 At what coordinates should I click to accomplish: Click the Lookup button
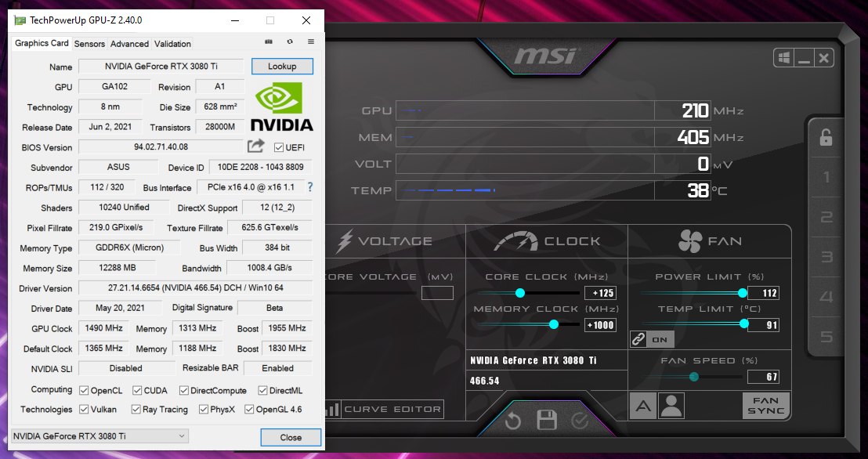click(282, 66)
